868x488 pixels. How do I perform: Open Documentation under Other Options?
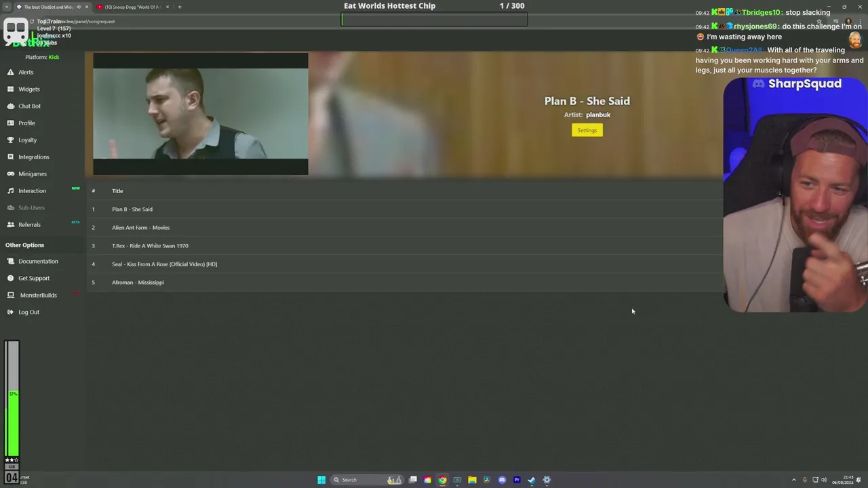click(38, 261)
